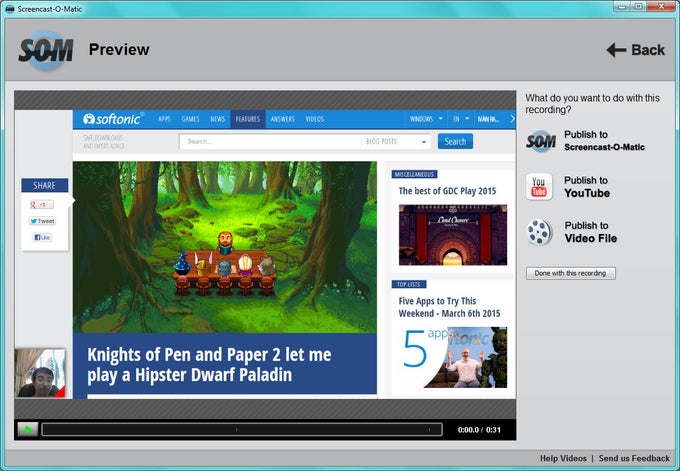
Task: Open the GAMES menu in preview
Action: 190,119
